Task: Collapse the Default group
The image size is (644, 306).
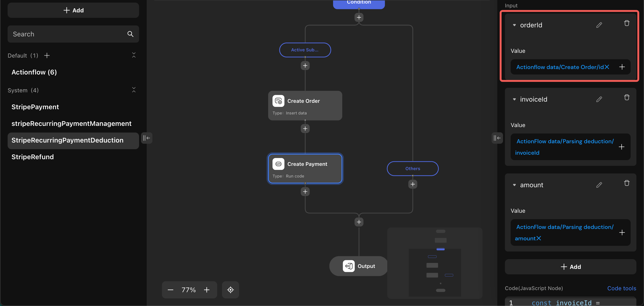Action: 134,55
